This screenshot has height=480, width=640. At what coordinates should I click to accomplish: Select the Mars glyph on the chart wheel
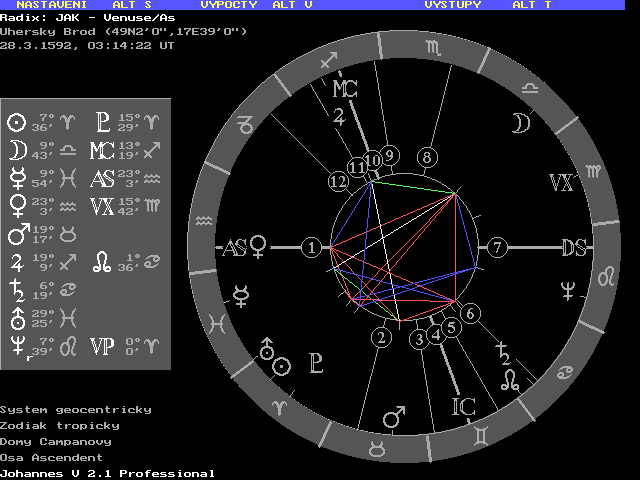[394, 413]
